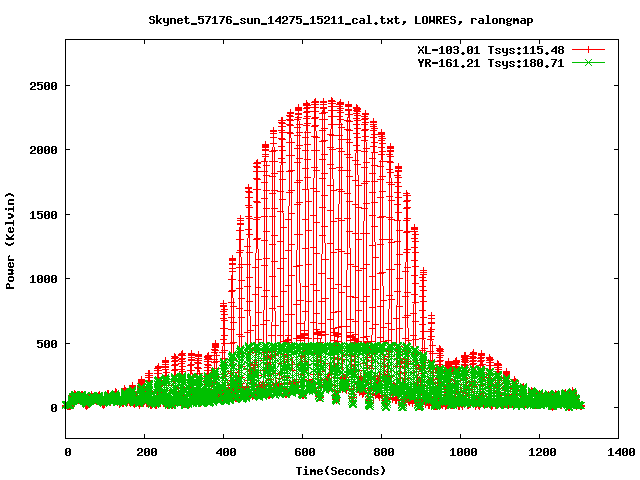The image size is (640, 480).
Task: Click the Time(Seconds) x-axis label
Action: click(x=341, y=471)
